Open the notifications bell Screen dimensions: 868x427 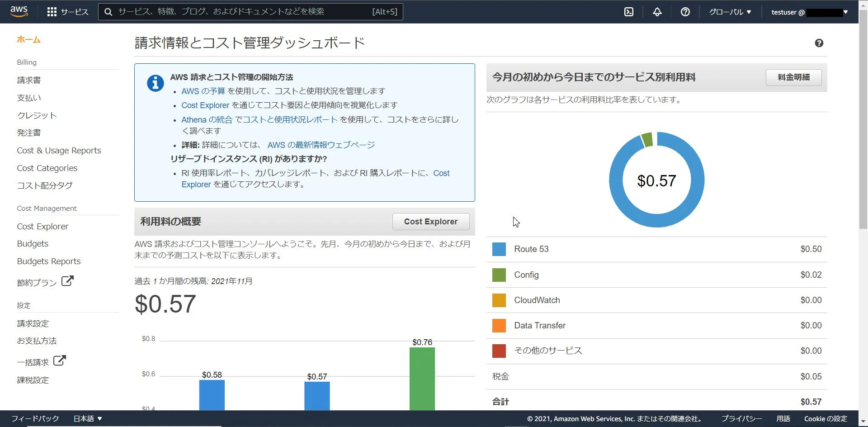click(x=657, y=12)
